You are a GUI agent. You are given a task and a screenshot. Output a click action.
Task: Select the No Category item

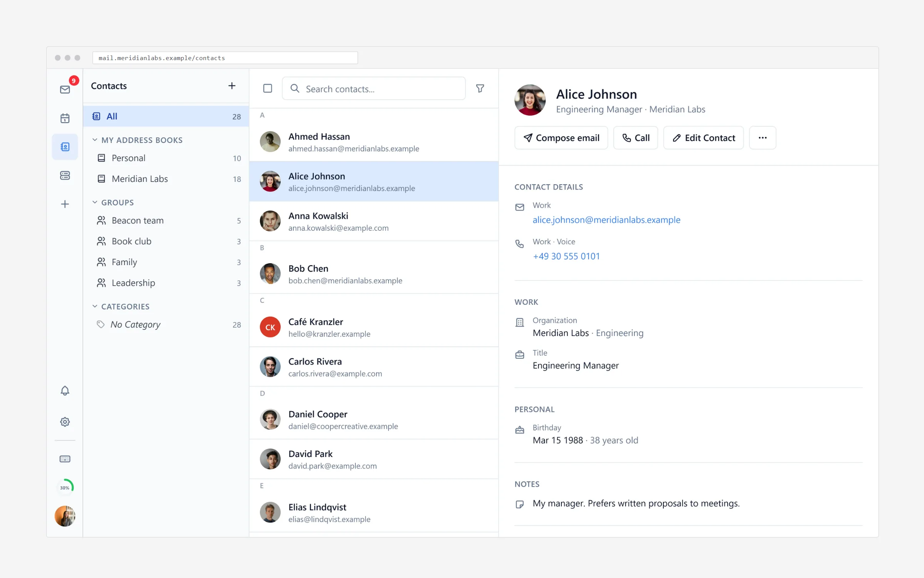(166, 324)
